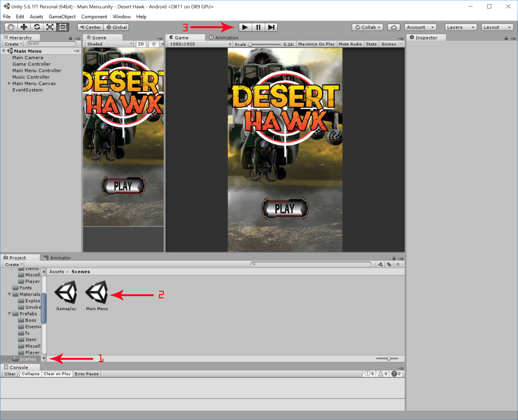Select the Gameplay scene asset
518x420 pixels.
[x=66, y=295]
